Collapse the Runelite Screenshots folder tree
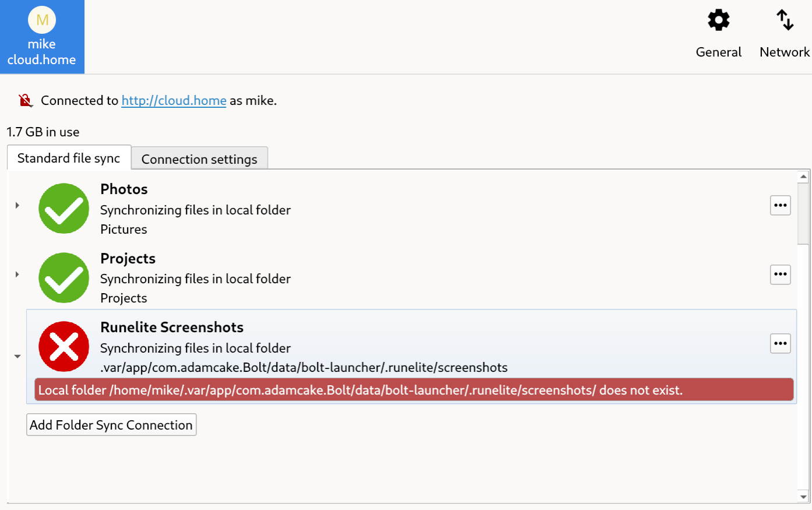This screenshot has width=812, height=510. [17, 356]
